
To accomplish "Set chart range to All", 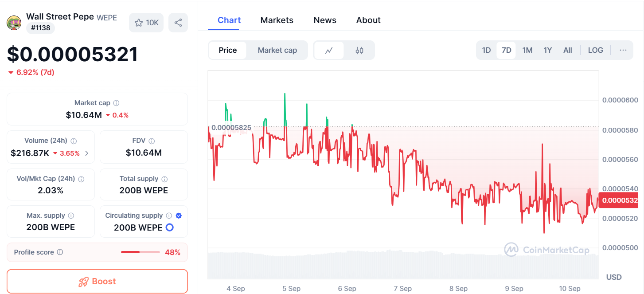I will click(568, 50).
